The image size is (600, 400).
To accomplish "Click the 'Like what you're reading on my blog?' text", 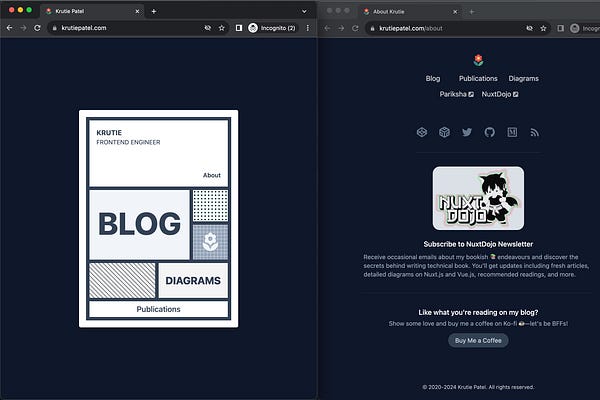I will click(478, 312).
